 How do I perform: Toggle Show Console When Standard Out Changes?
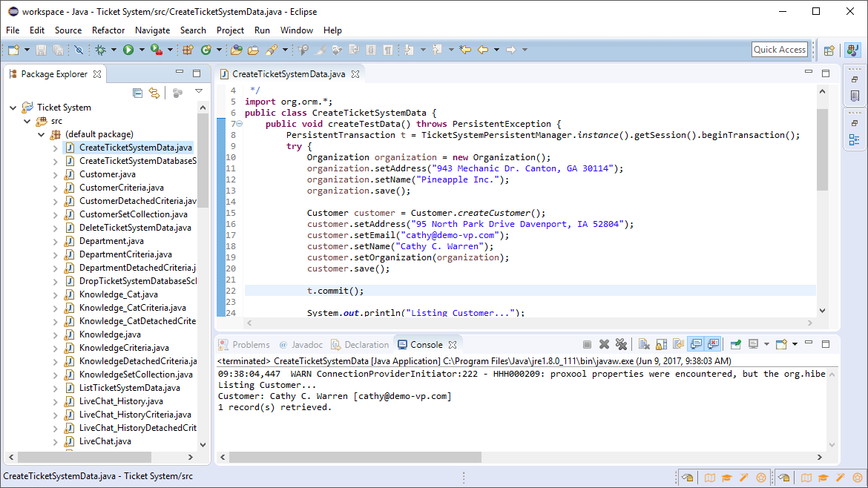tap(696, 344)
